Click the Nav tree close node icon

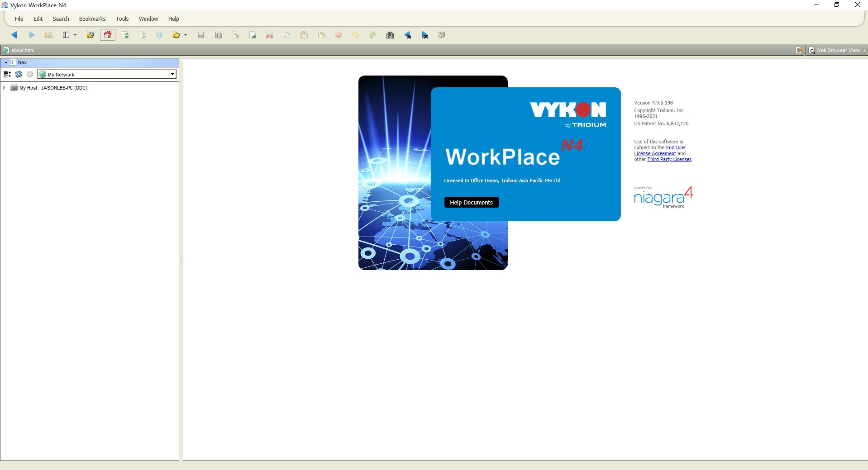(30, 74)
